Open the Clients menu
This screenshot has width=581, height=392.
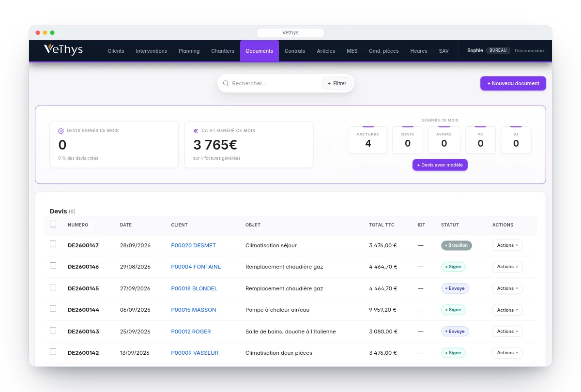click(x=116, y=51)
